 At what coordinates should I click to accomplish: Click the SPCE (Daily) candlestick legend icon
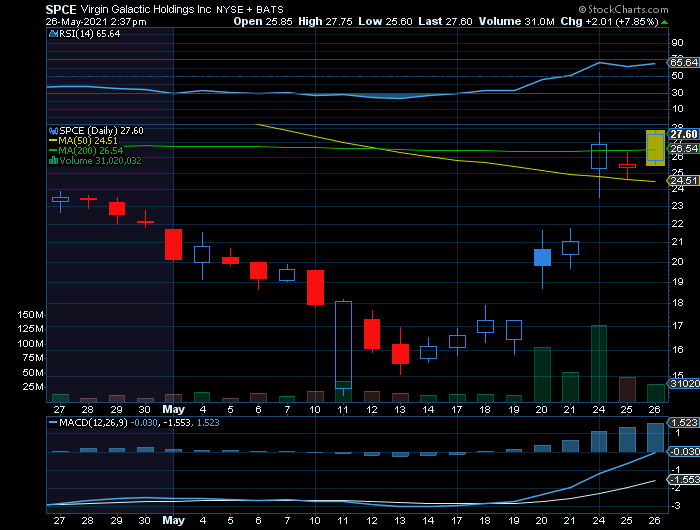coord(54,131)
